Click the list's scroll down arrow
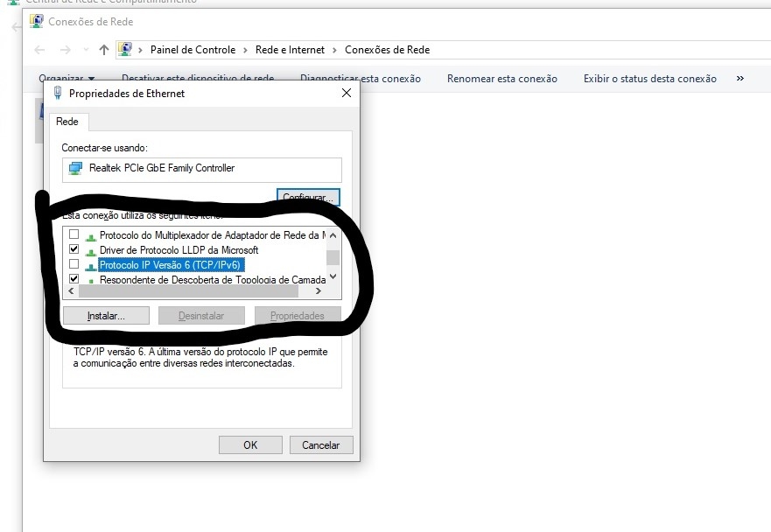The image size is (771, 532). click(x=333, y=276)
